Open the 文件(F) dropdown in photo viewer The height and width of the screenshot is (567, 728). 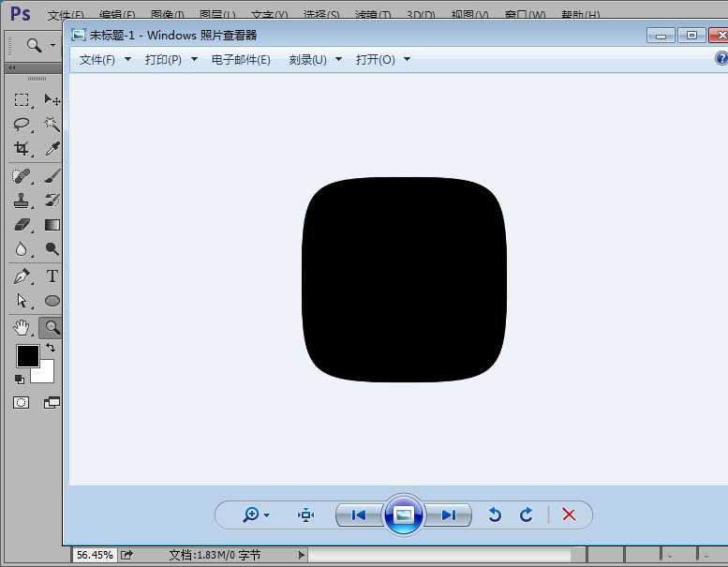pyautogui.click(x=97, y=60)
